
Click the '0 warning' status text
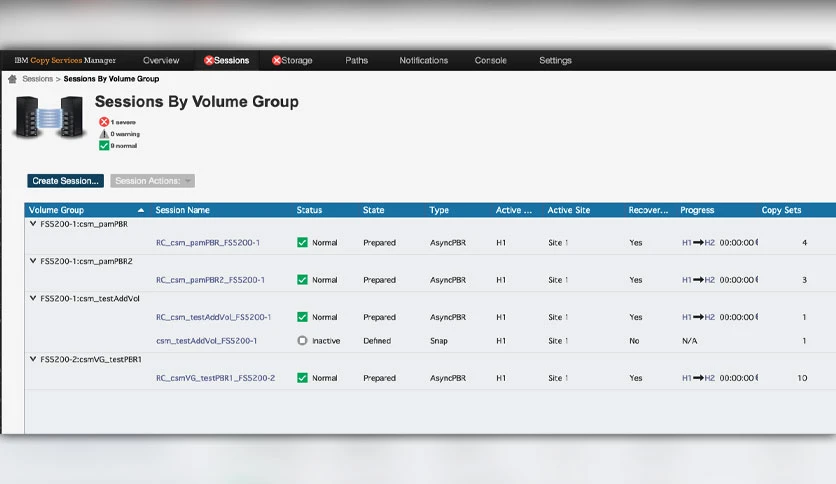tap(125, 134)
